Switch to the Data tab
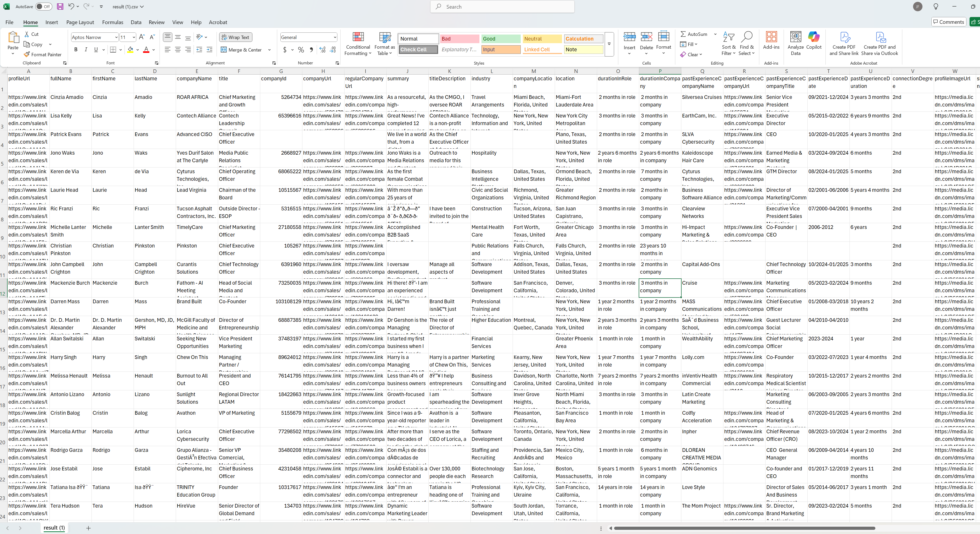 tap(136, 22)
